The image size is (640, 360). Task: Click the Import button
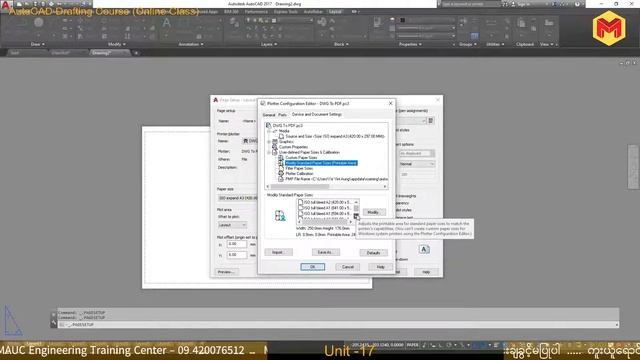(x=278, y=252)
